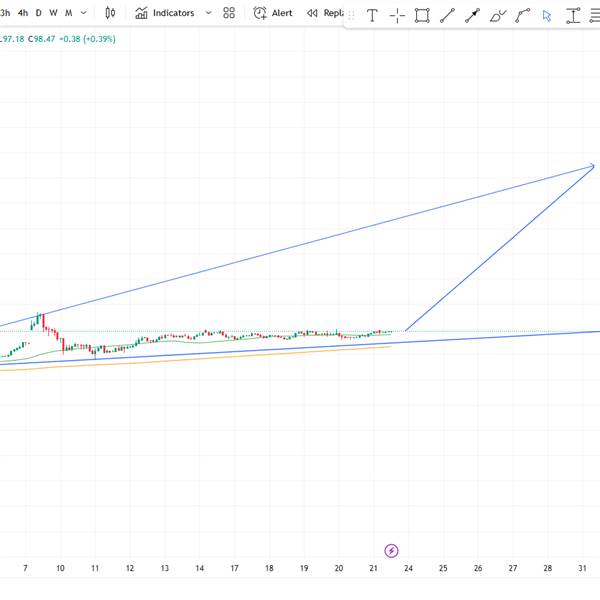Expand the timeframe interval dropdown chevron
Image resolution: width=600 pixels, height=600 pixels.
click(x=83, y=14)
